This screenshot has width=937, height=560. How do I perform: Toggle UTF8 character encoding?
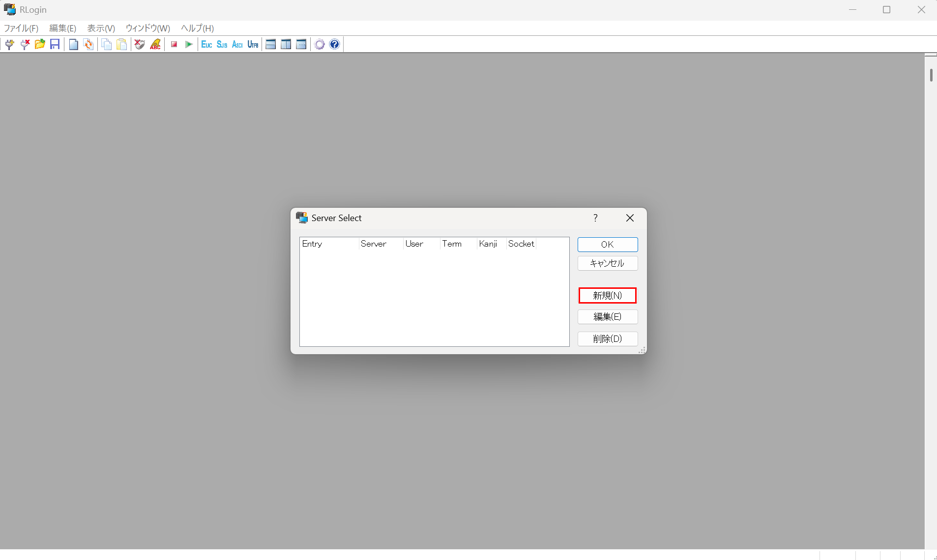point(252,44)
